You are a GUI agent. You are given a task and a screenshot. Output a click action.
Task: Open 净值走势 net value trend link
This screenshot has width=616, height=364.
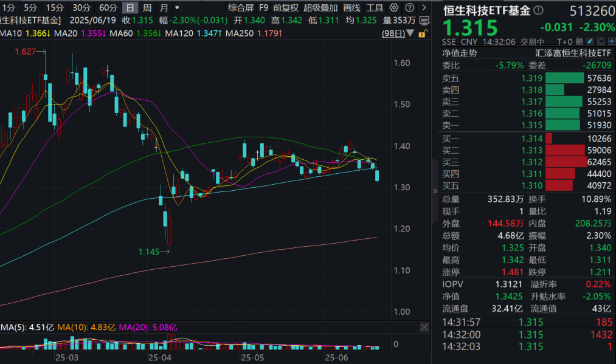pyautogui.click(x=460, y=53)
